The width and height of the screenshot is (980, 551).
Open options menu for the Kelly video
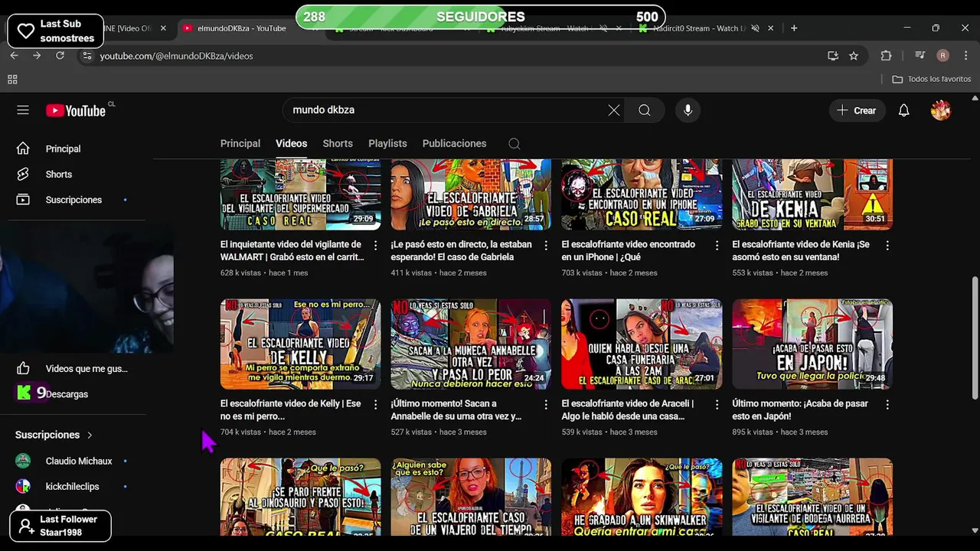(375, 405)
